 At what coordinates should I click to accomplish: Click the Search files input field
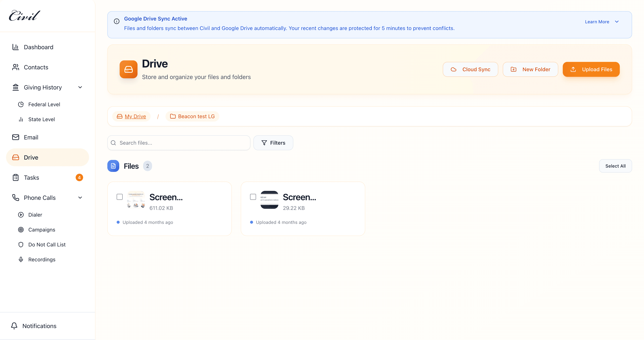(182, 143)
